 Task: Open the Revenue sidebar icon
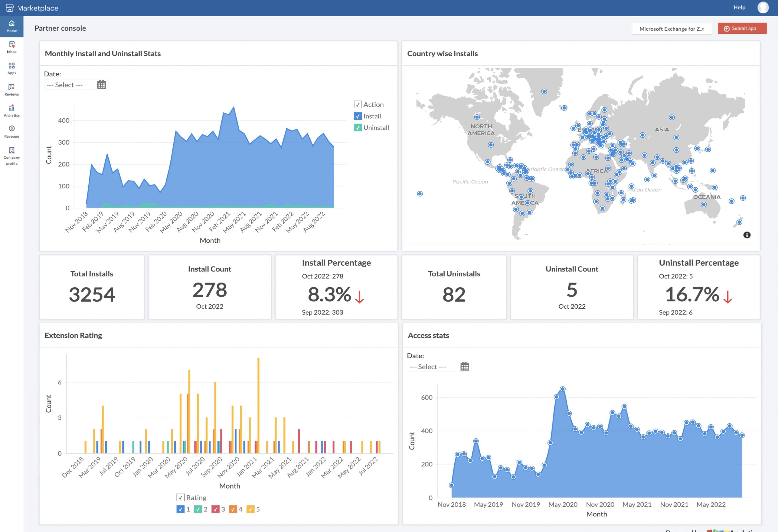[x=11, y=132]
